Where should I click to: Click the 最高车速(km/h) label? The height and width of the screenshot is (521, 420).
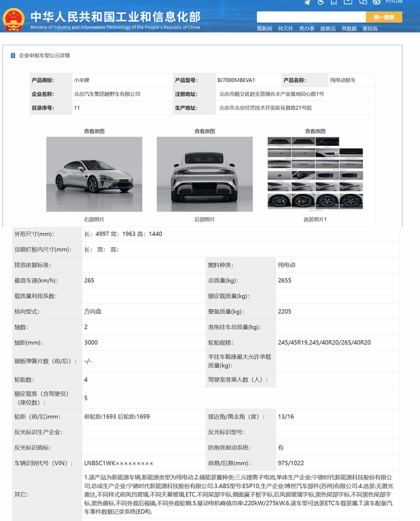coord(36,280)
